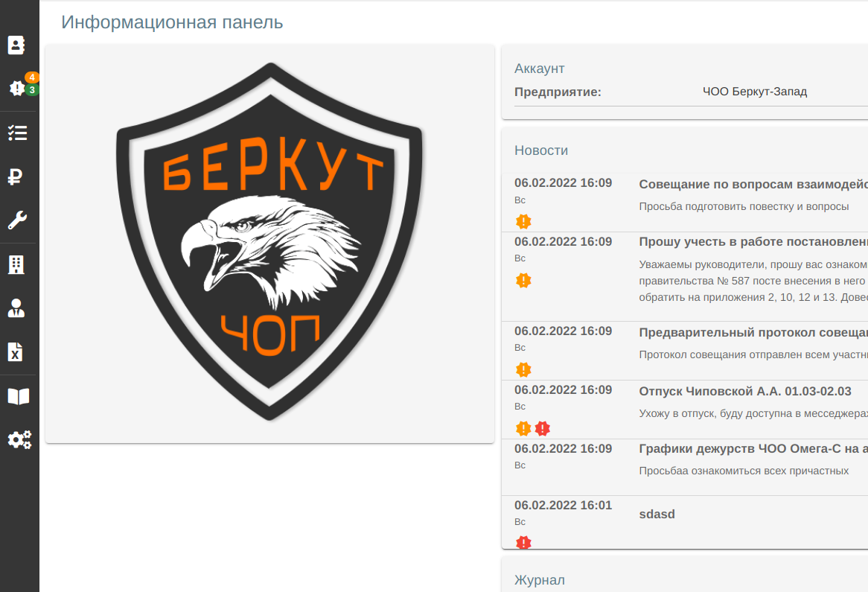Click the Журнал section header
868x592 pixels.
coord(539,580)
